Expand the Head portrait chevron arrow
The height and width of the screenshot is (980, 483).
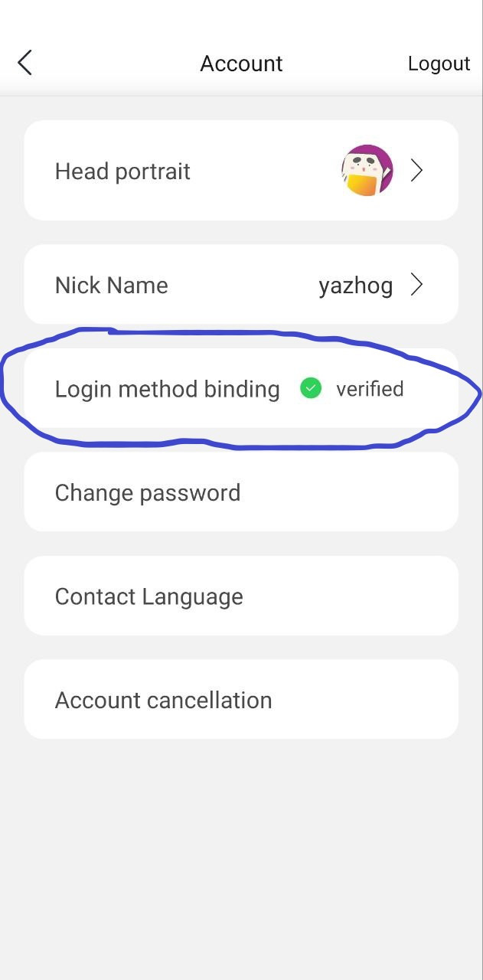416,170
